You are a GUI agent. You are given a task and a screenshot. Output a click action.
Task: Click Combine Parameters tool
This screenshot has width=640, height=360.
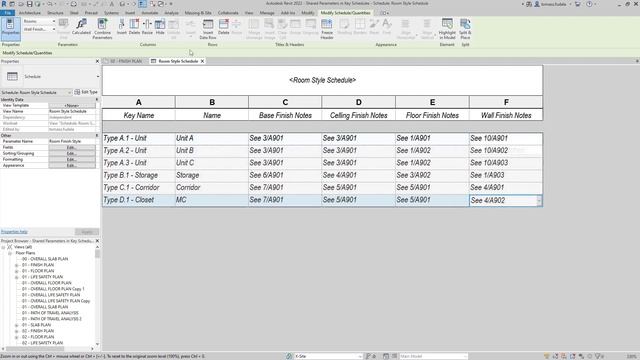click(x=102, y=29)
